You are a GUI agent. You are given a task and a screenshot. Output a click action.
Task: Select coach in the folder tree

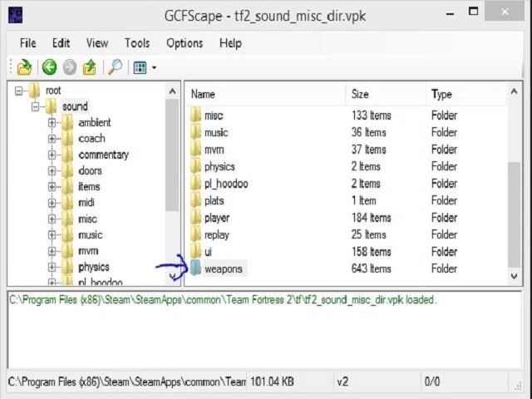click(91, 139)
